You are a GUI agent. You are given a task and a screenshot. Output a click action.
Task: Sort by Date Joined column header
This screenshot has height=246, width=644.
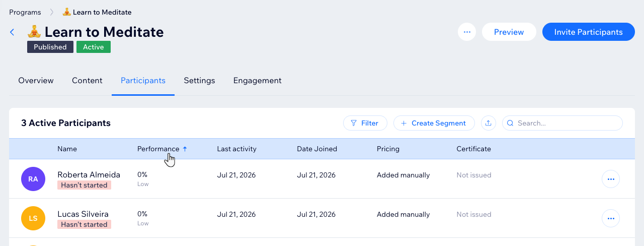tap(317, 149)
